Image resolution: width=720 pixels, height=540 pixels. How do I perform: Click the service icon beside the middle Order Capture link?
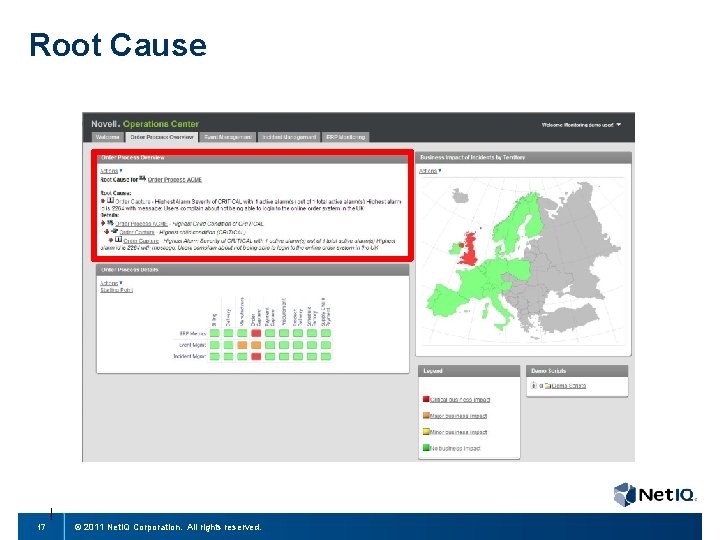(114, 231)
